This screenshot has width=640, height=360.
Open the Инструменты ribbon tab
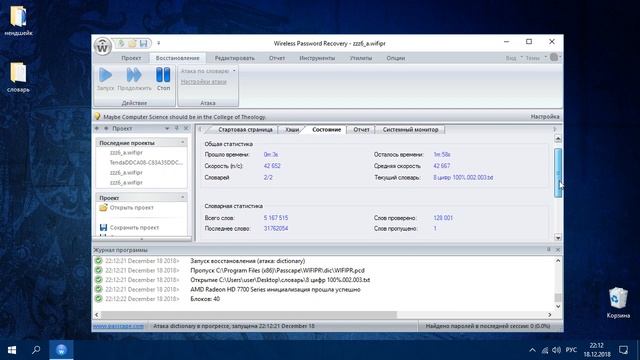(317, 58)
